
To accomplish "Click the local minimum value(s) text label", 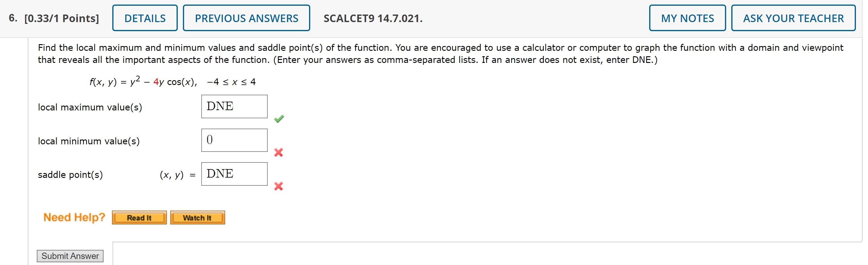I will click(x=89, y=141).
